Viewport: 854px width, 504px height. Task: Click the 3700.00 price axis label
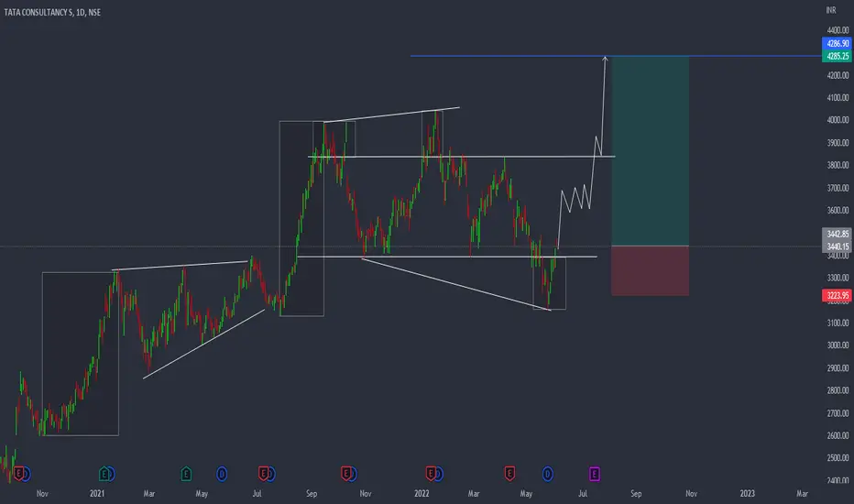(x=838, y=188)
